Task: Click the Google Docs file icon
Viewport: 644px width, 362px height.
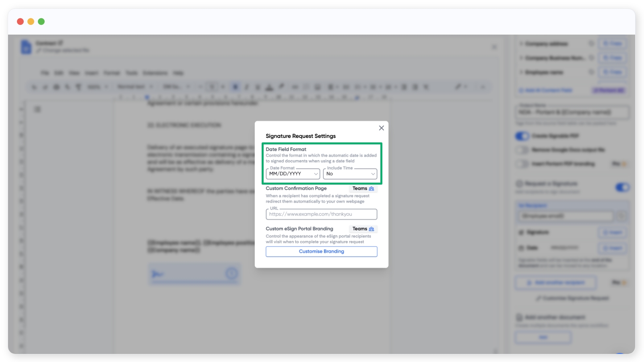Action: [x=26, y=47]
